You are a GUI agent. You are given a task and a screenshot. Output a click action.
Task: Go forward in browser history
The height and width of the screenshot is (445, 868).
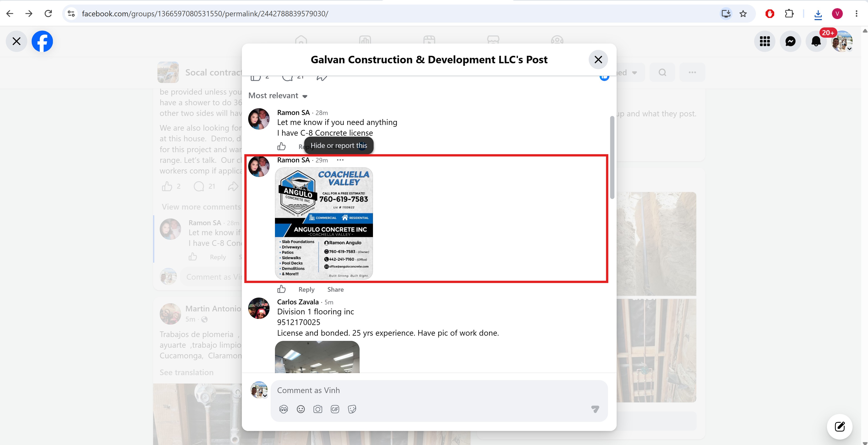click(x=29, y=13)
